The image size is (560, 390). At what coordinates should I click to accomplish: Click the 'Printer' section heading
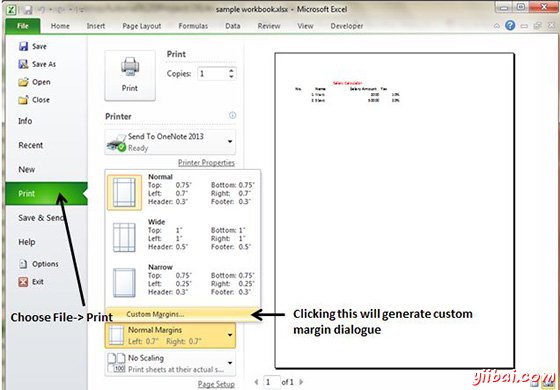pos(118,117)
